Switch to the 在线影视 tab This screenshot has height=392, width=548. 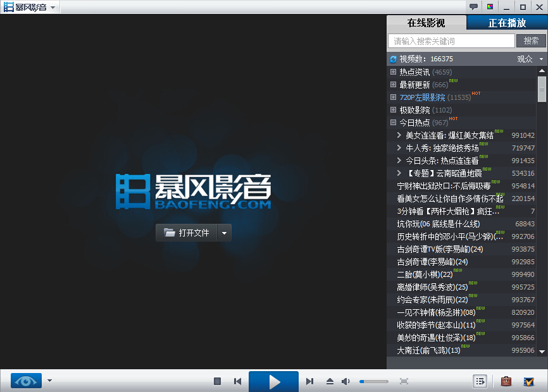[427, 23]
